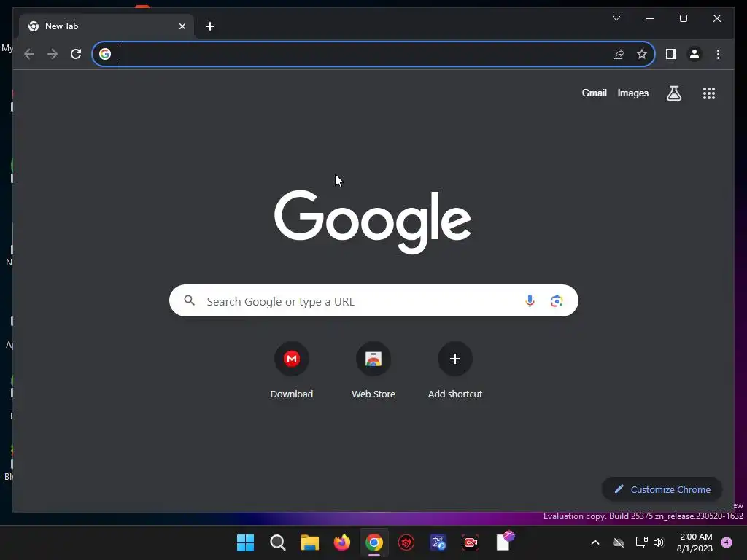Open the Google apps grid

pos(709,93)
